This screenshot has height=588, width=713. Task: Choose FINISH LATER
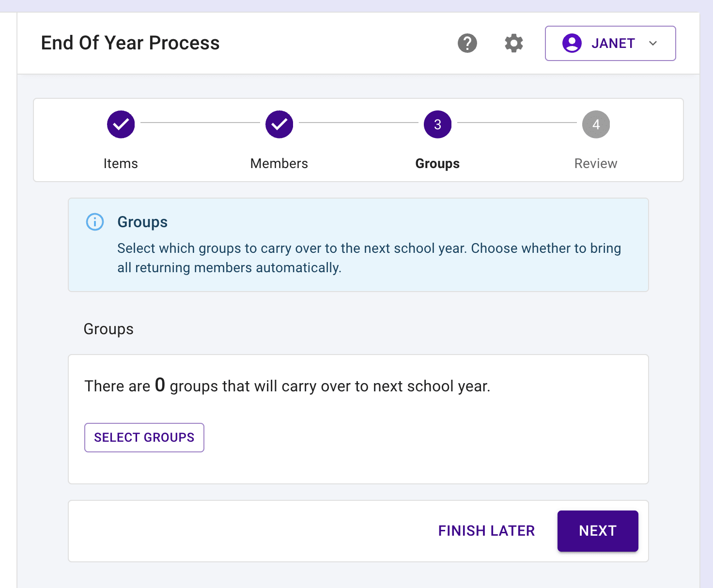click(486, 531)
